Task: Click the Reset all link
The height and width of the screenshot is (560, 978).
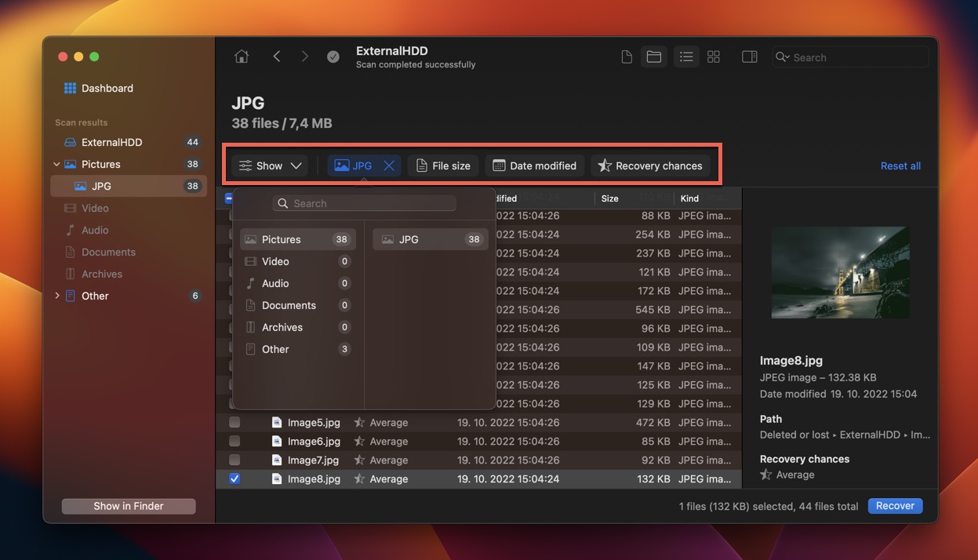Action: point(900,165)
